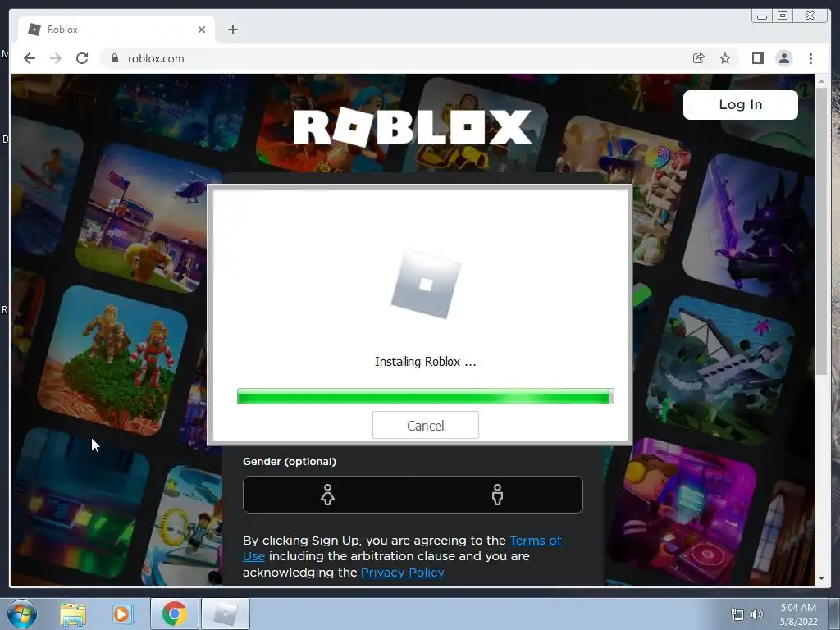Switch to Chrome in the taskbar
Image resolution: width=840 pixels, height=630 pixels.
click(x=174, y=614)
